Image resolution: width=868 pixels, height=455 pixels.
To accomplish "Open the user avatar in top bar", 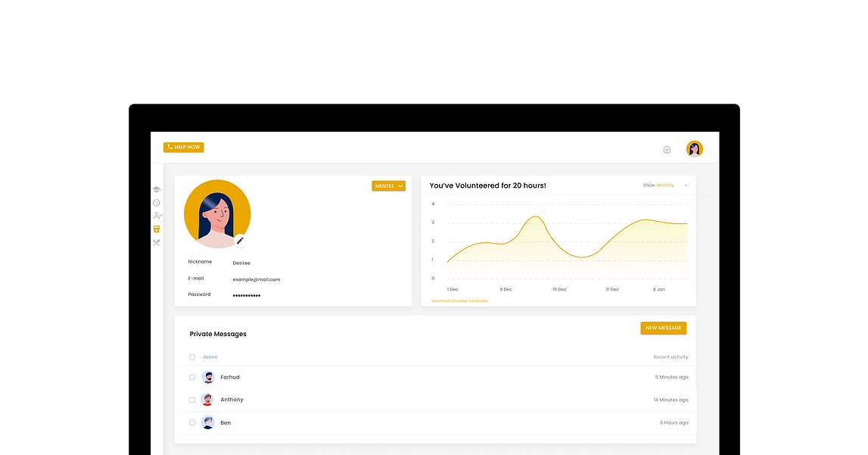I will pyautogui.click(x=694, y=149).
